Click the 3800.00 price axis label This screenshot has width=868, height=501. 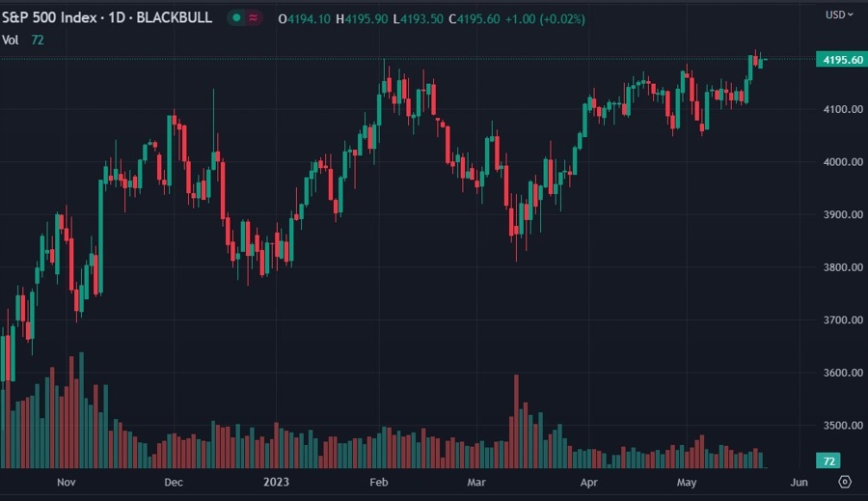(x=843, y=267)
